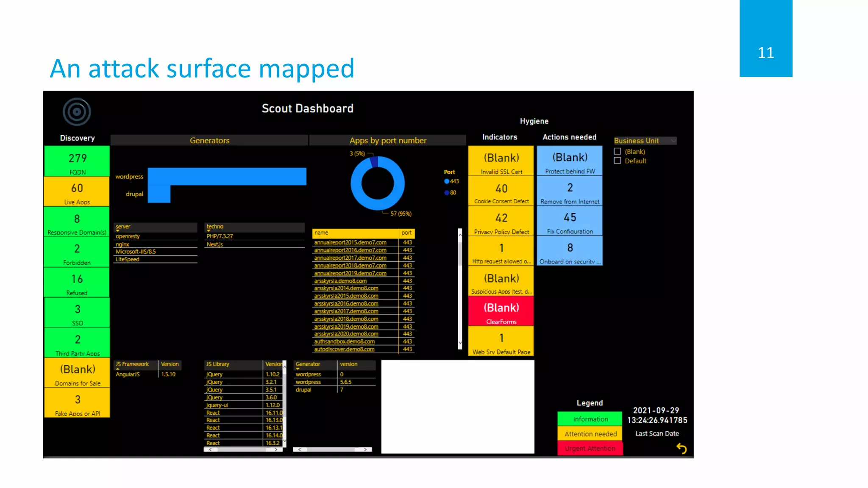Open the arsskyrsla2020.demo8.com link
This screenshot has height=488, width=868.
(x=346, y=334)
